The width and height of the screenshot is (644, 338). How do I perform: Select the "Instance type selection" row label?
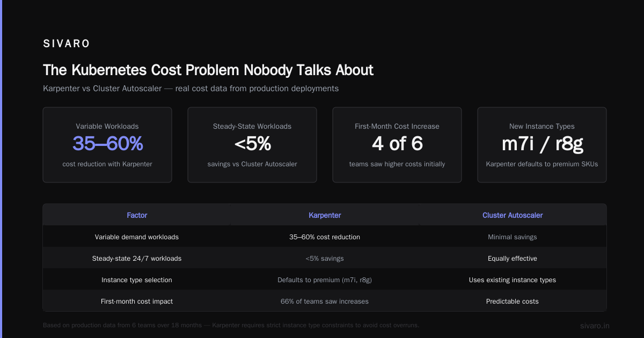137,280
